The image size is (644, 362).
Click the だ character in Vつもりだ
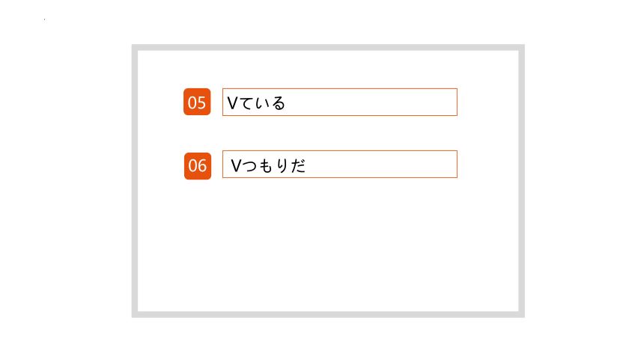pos(298,166)
